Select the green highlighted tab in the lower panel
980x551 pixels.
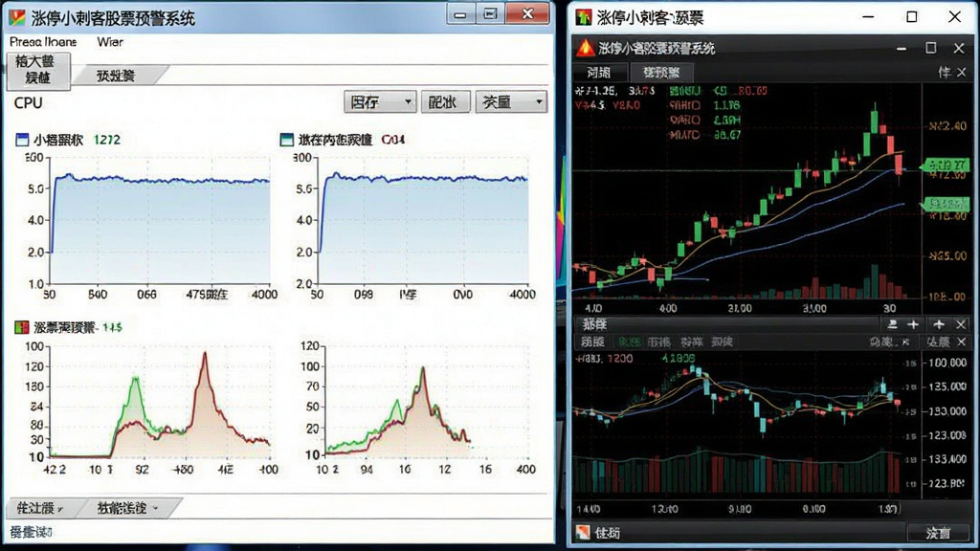(629, 342)
